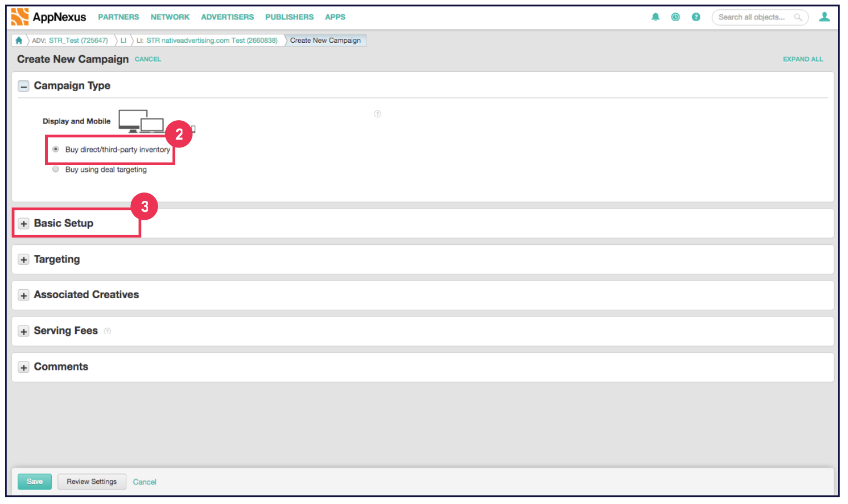This screenshot has width=848, height=504.
Task: Open the NETWORK menu
Action: pos(170,17)
